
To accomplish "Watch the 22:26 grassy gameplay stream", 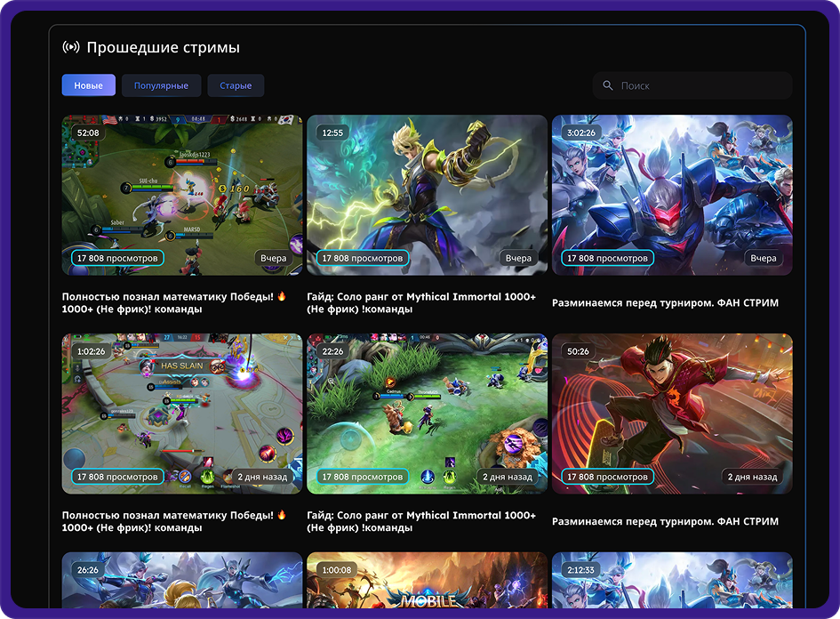I will (x=427, y=414).
